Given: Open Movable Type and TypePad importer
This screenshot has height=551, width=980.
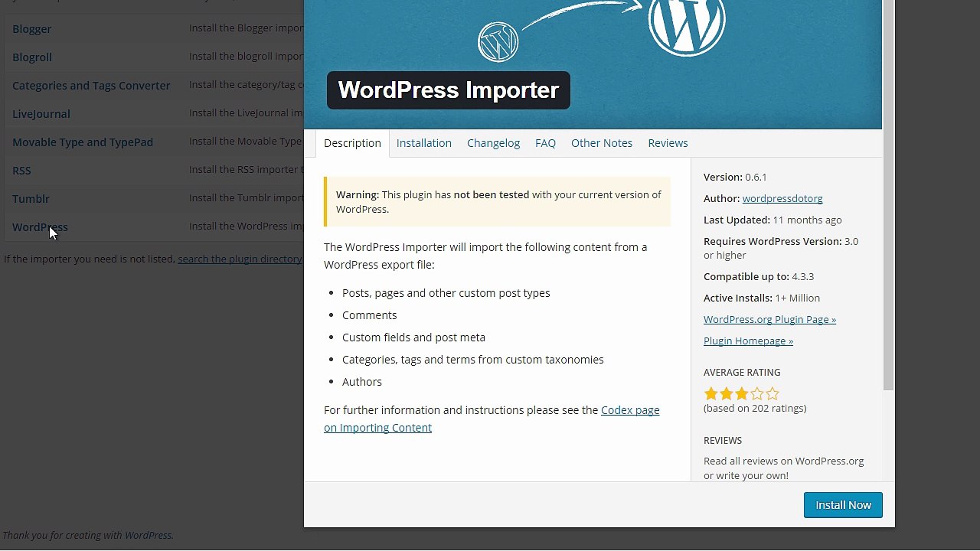Looking at the screenshot, I should [x=83, y=142].
